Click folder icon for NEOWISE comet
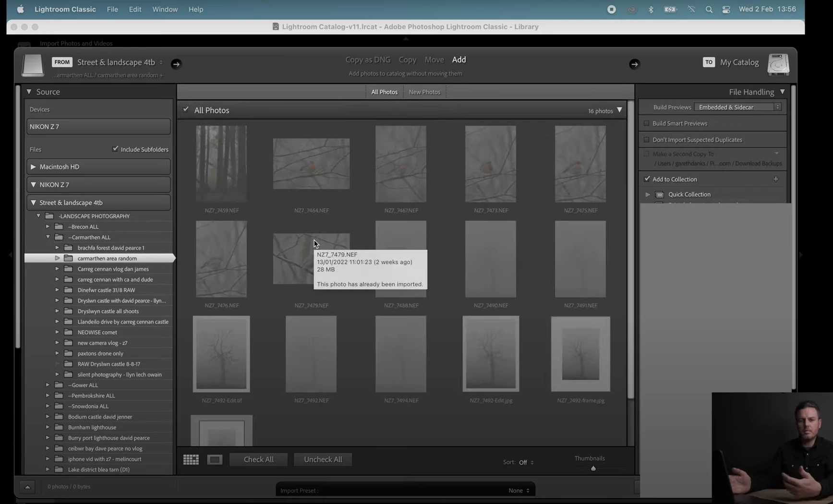This screenshot has height=504, width=833. (x=69, y=332)
